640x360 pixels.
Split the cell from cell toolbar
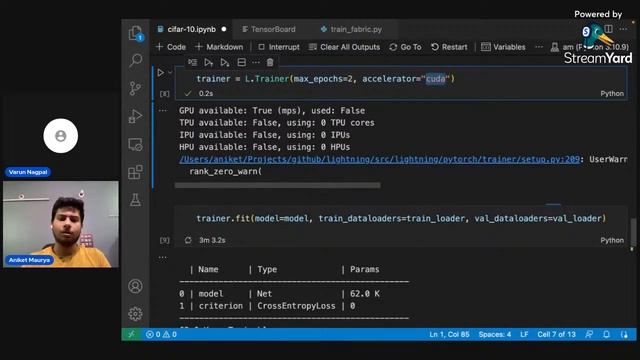point(242,62)
